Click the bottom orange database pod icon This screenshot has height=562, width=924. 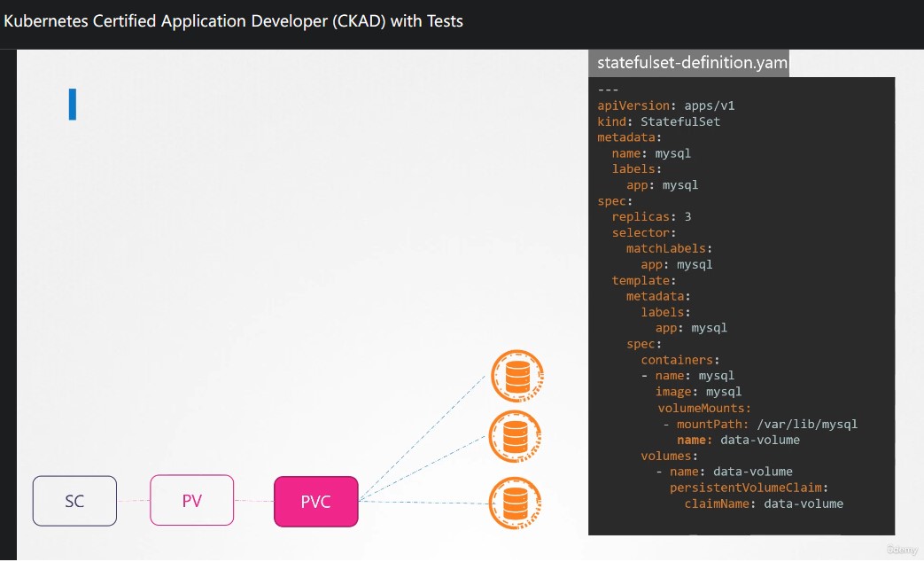coord(515,503)
